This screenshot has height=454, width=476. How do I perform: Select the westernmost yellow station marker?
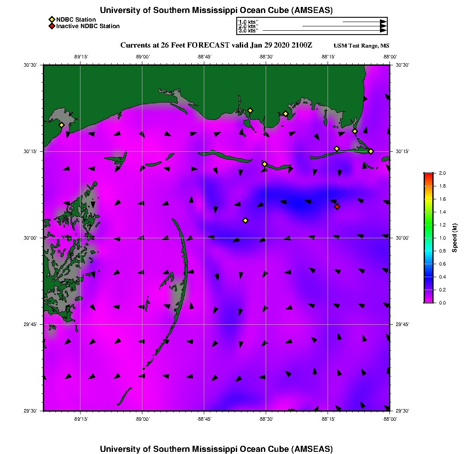click(x=61, y=125)
